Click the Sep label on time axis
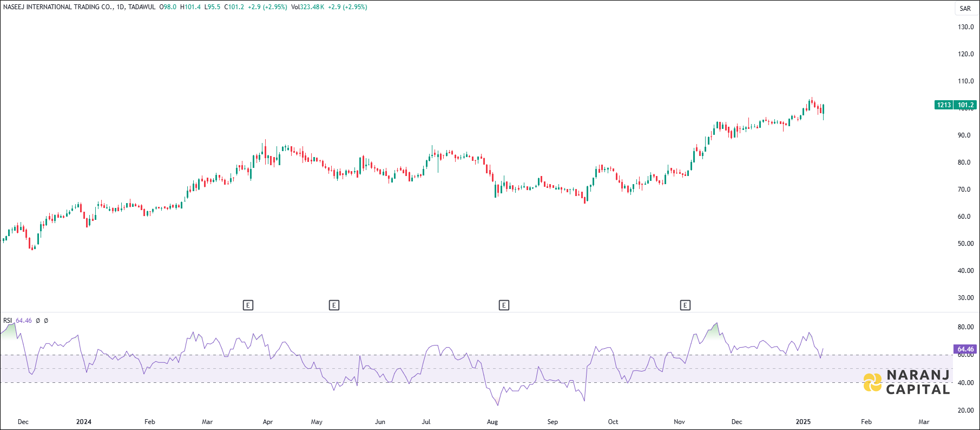Image resolution: width=980 pixels, height=430 pixels. point(553,422)
